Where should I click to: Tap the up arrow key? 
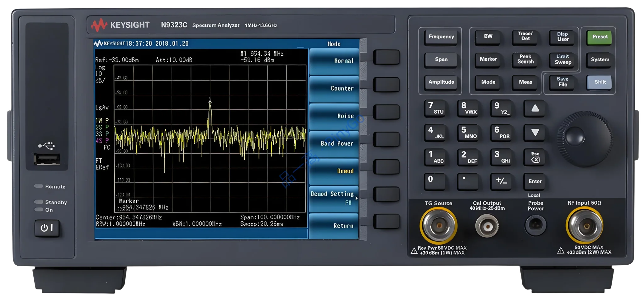coord(535,108)
